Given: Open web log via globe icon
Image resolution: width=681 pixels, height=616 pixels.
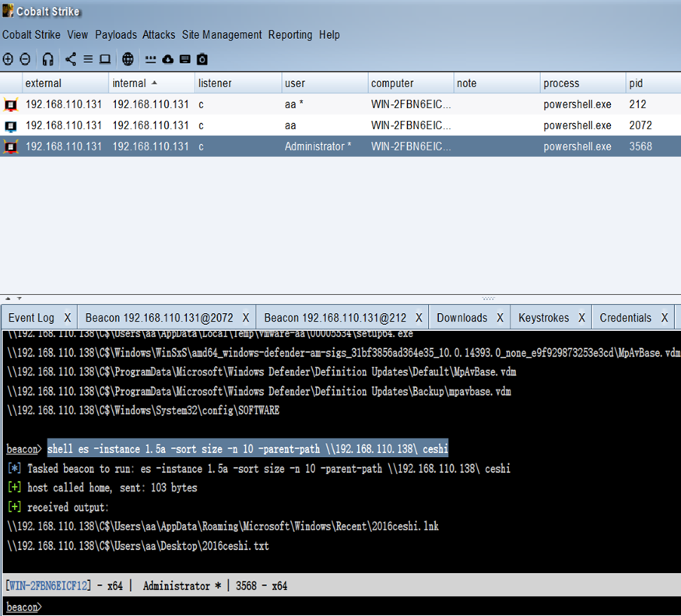Looking at the screenshot, I should coord(128,59).
